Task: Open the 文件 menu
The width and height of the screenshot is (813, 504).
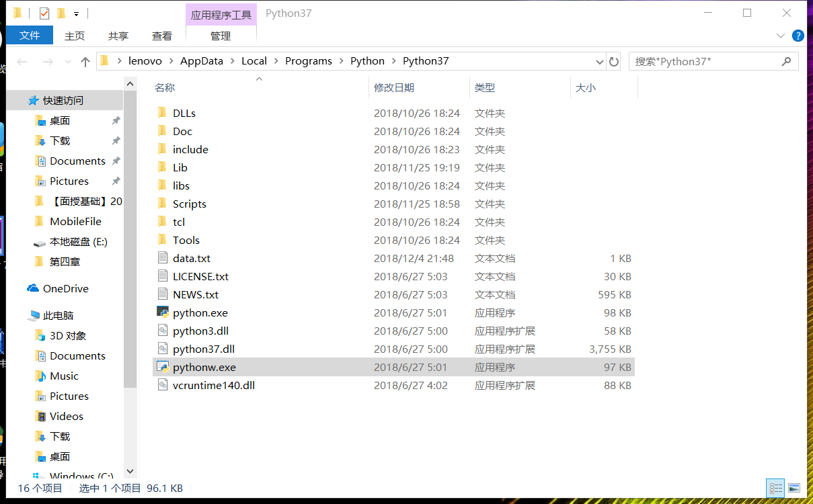Action: pyautogui.click(x=30, y=36)
